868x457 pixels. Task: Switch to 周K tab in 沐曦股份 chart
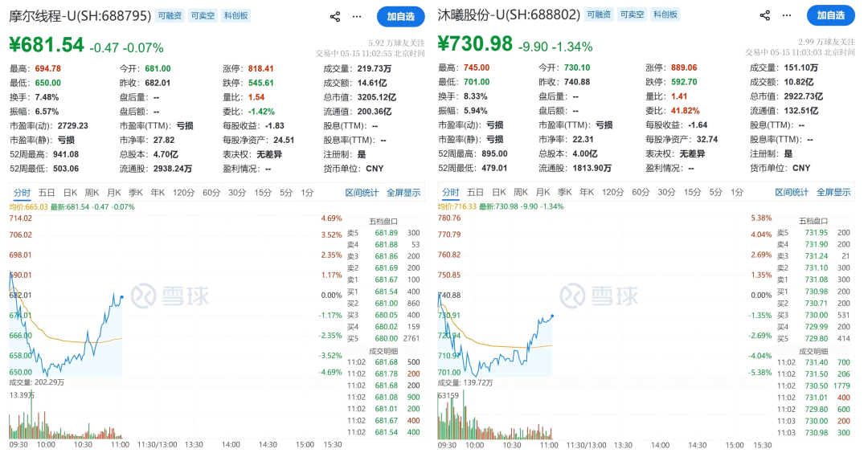click(x=521, y=192)
